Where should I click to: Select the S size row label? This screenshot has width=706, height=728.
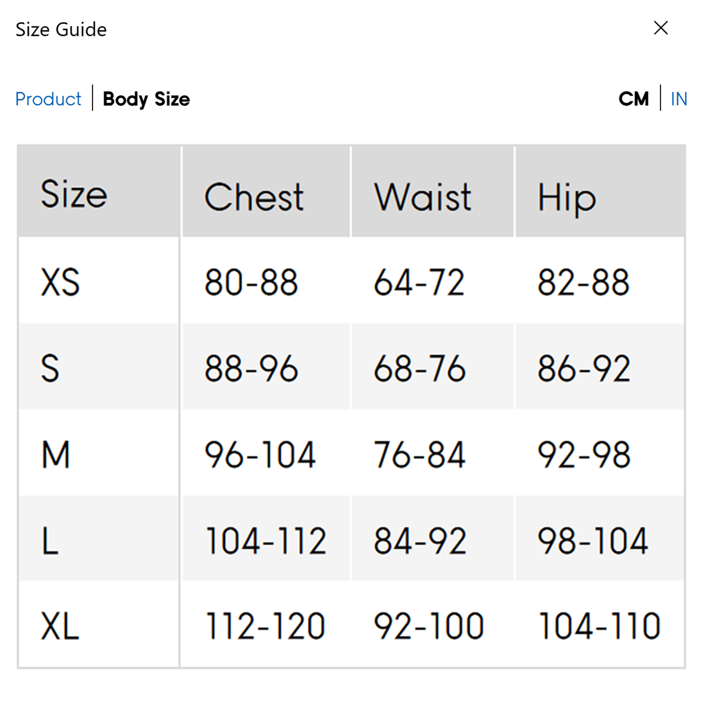(50, 368)
